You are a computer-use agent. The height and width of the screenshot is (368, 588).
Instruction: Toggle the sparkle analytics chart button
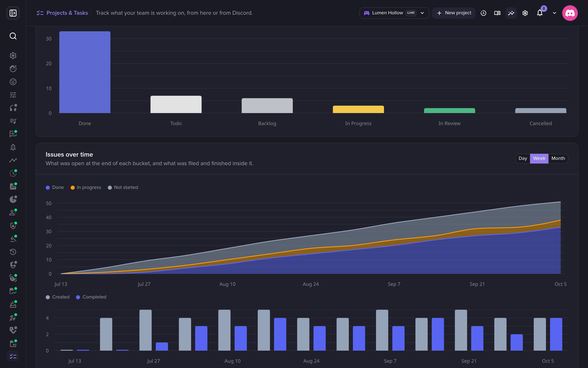[x=511, y=13]
